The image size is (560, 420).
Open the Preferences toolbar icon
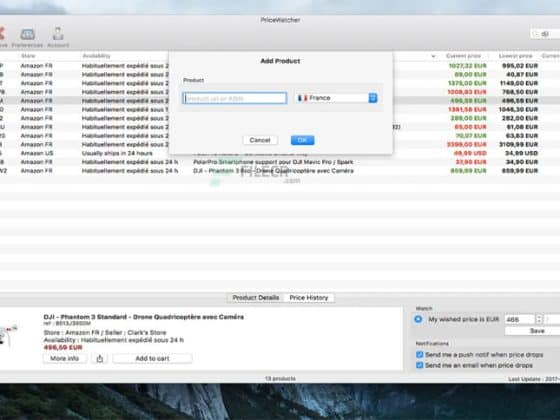click(x=27, y=38)
